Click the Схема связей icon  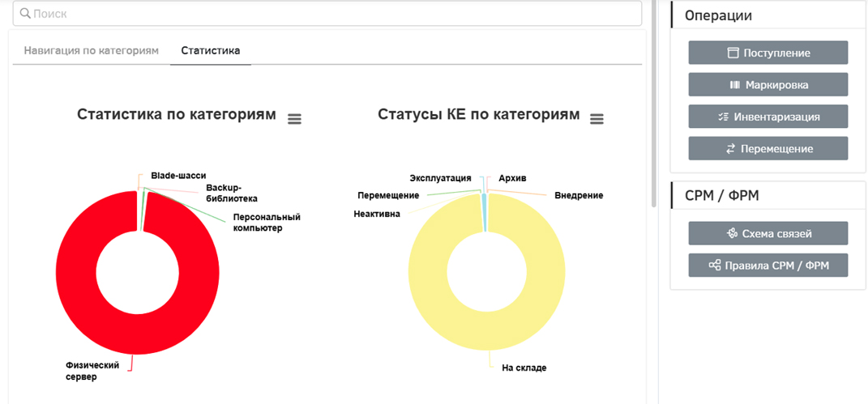point(731,234)
